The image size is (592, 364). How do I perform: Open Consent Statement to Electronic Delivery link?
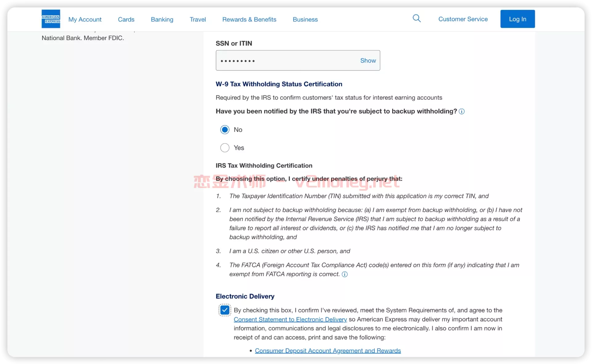[x=290, y=320]
